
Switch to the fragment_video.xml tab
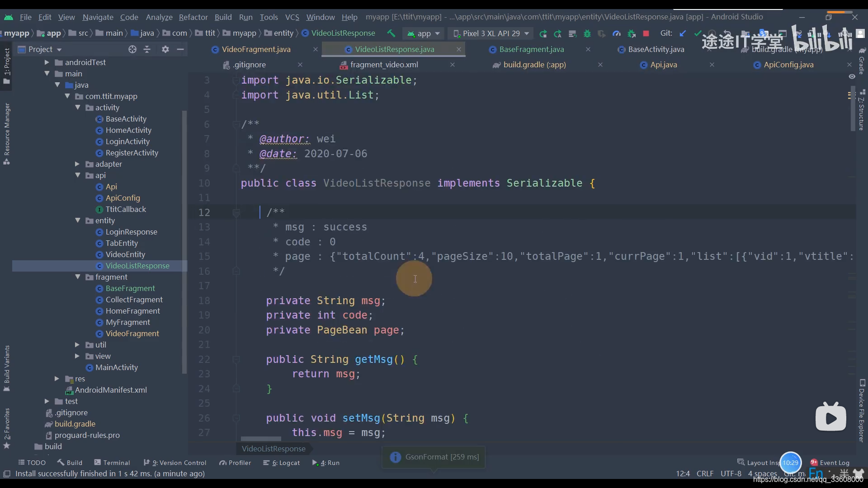click(384, 65)
